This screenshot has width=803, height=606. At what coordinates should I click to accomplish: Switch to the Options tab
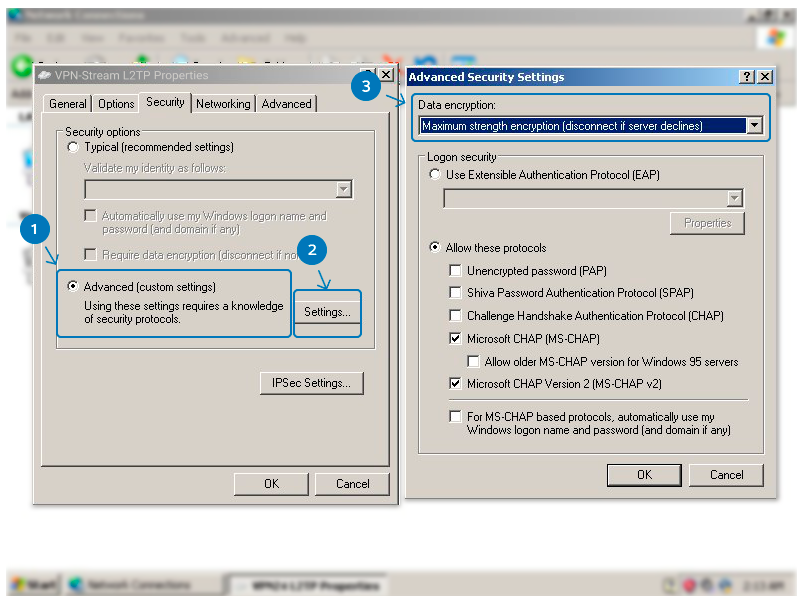pos(116,104)
